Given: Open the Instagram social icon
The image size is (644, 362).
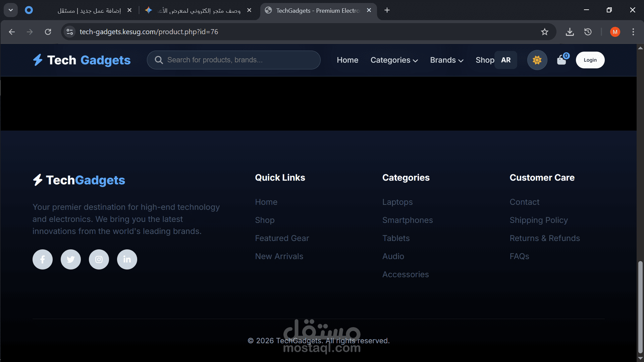Looking at the screenshot, I should 99,259.
